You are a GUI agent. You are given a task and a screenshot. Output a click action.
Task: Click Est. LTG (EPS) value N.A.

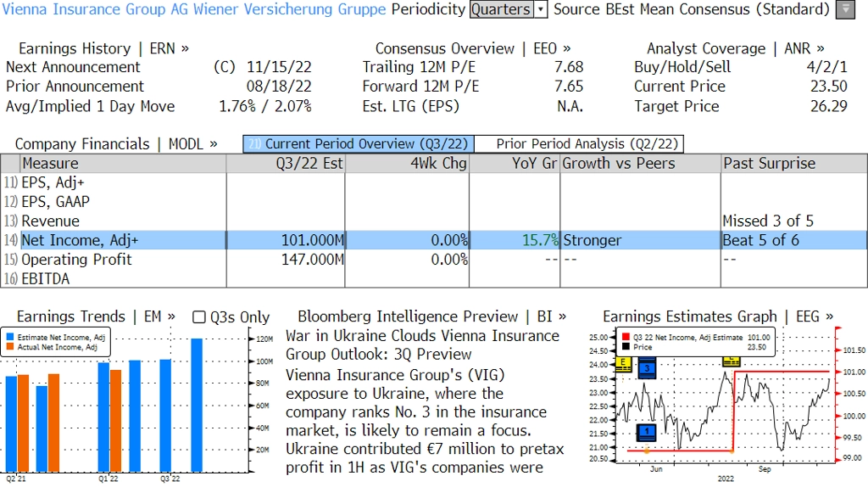pos(570,106)
